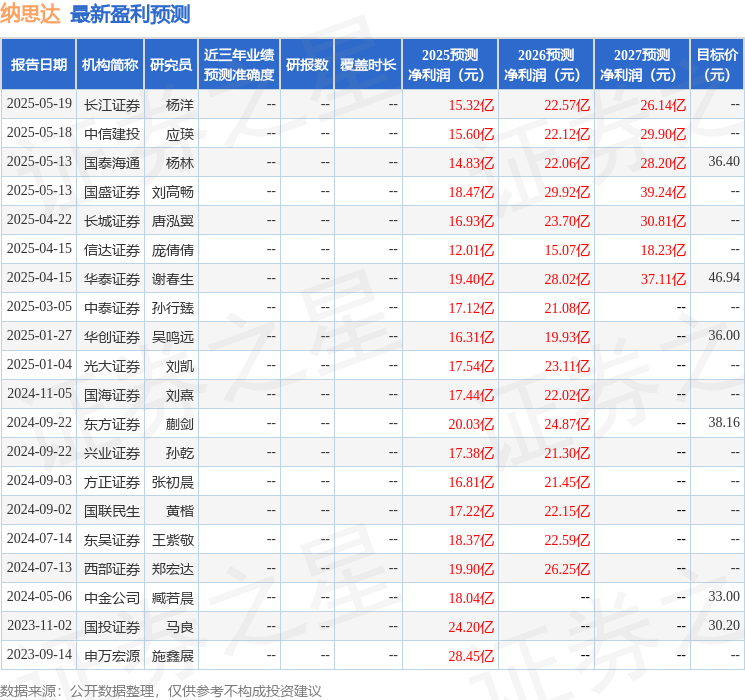Click 26.25亿 in 西部证券 row
The width and height of the screenshot is (745, 700).
click(567, 569)
